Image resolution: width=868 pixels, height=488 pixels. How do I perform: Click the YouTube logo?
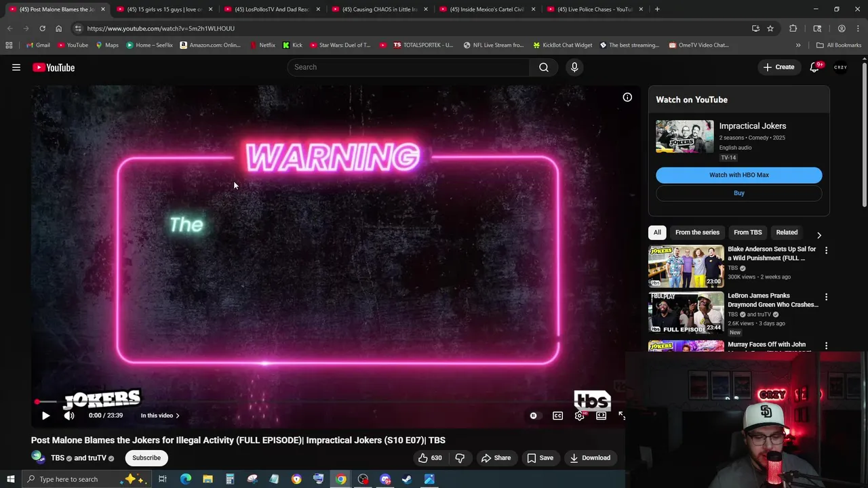point(54,67)
